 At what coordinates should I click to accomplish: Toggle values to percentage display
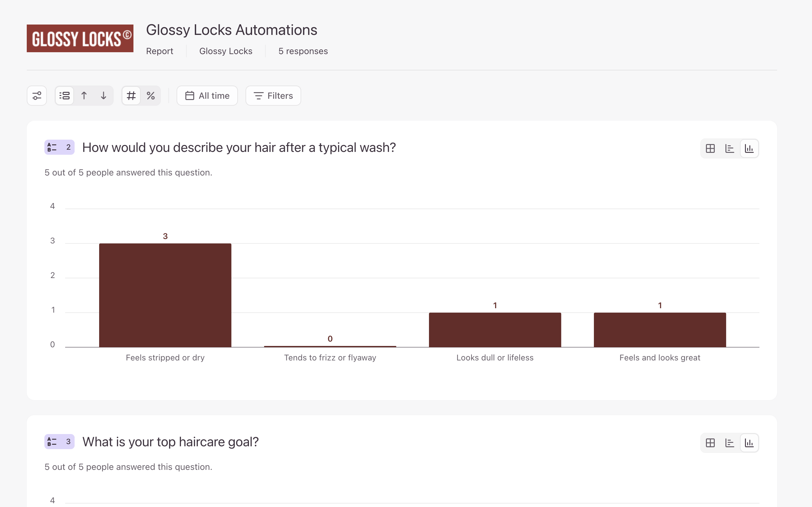151,96
